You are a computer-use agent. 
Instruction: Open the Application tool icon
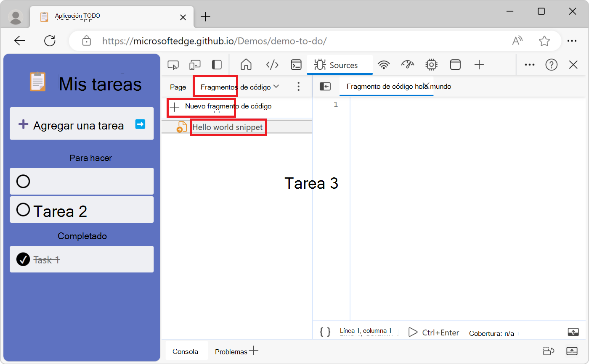click(455, 65)
